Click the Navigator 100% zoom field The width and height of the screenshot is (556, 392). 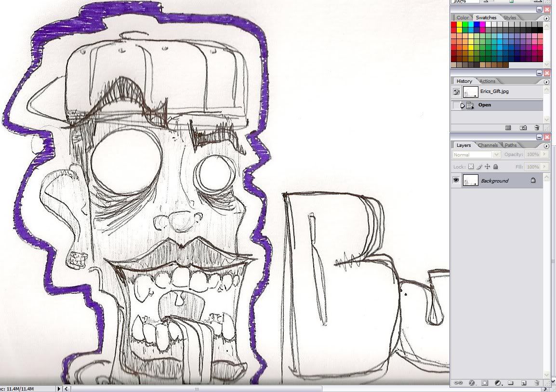[x=464, y=1]
